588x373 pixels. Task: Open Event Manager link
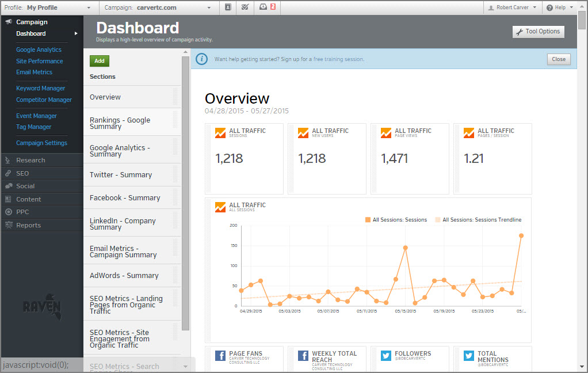[36, 116]
